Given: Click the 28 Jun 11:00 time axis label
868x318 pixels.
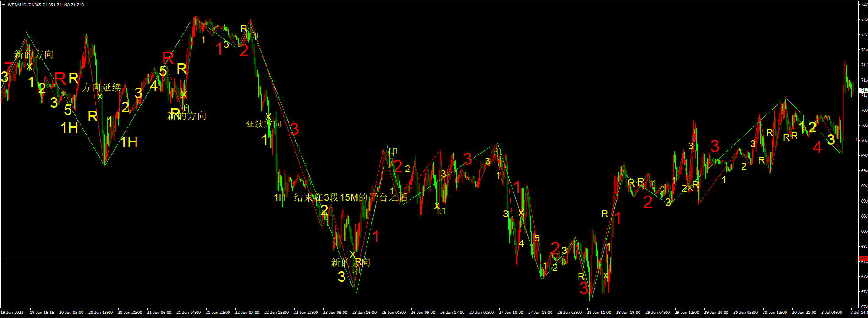Looking at the screenshot, I should [x=599, y=313].
